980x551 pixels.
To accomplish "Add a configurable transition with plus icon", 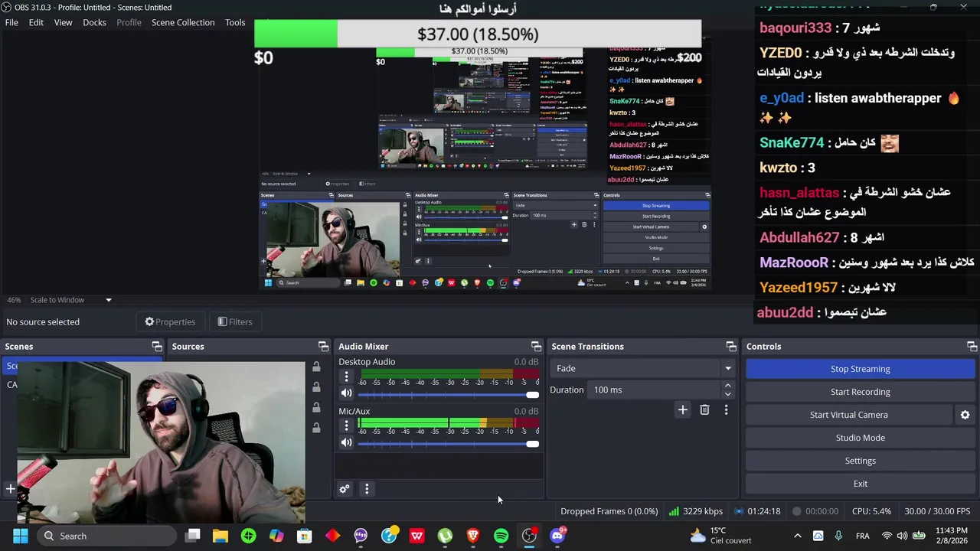I will tap(682, 410).
